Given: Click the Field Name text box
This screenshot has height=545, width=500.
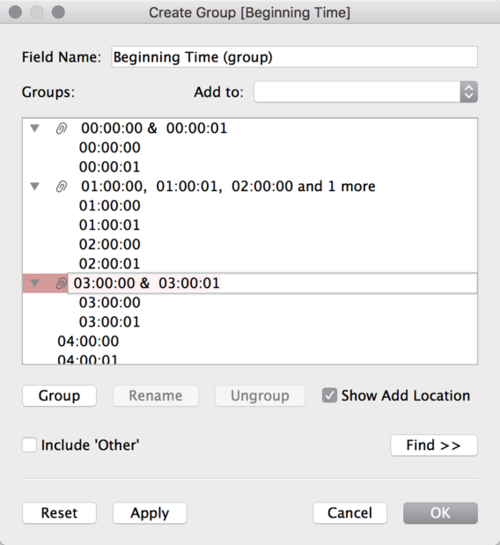Looking at the screenshot, I should point(294,57).
